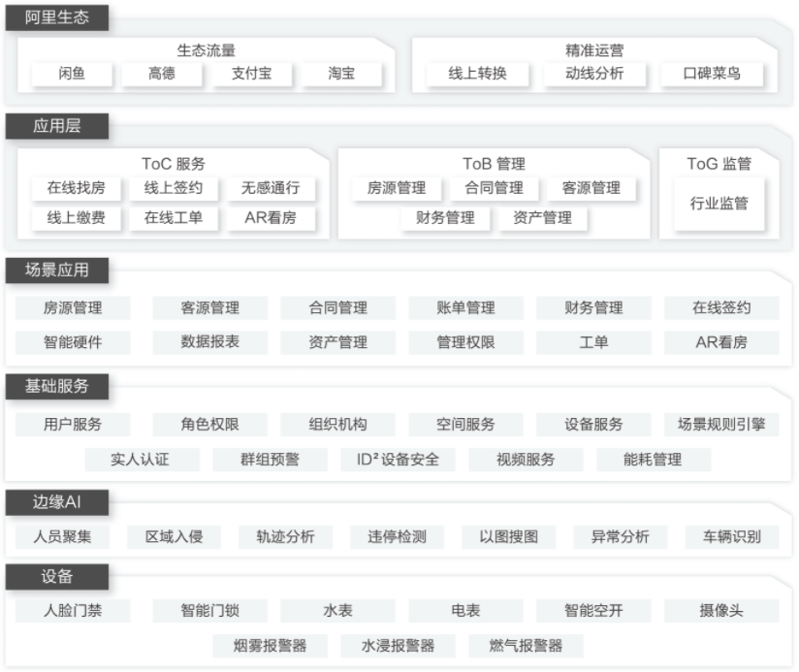
Task: Select the 以图搜图 box
Action: [509, 537]
